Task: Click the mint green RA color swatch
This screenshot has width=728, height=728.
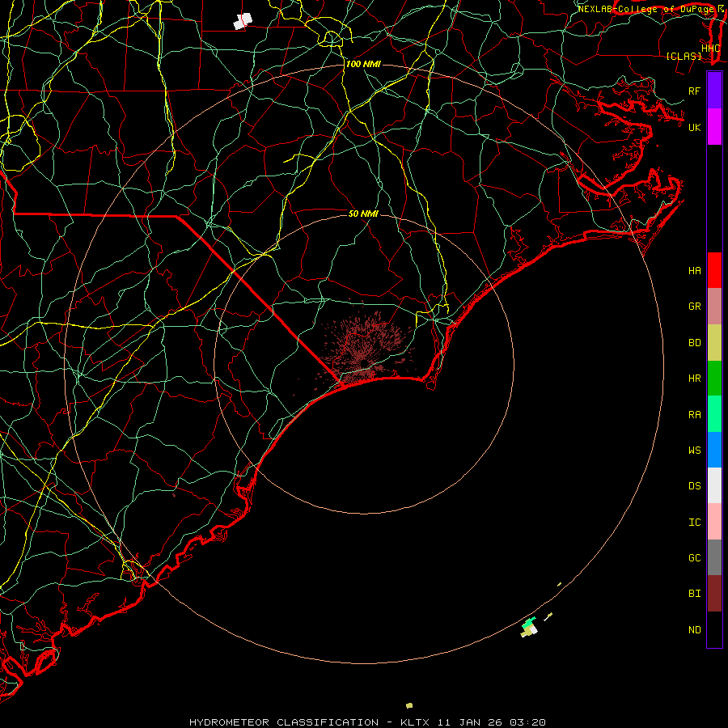Action: coord(714,414)
